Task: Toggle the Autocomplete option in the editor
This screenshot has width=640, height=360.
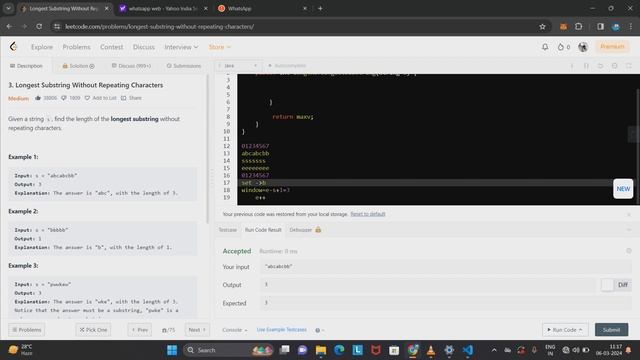Action: [x=287, y=66]
